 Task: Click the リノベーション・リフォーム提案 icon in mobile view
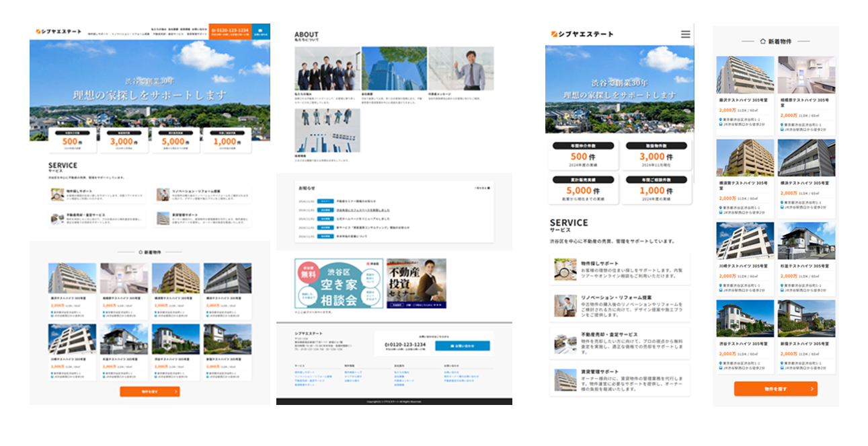(565, 305)
